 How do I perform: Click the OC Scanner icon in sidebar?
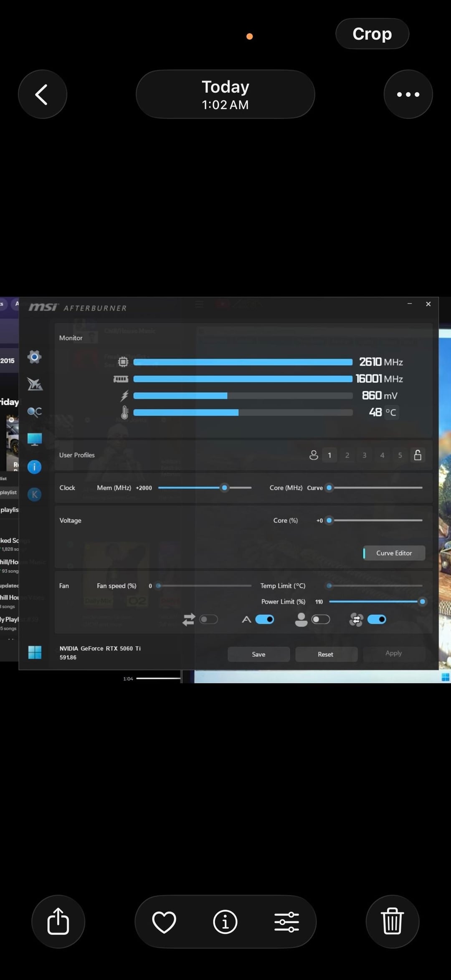click(x=34, y=412)
